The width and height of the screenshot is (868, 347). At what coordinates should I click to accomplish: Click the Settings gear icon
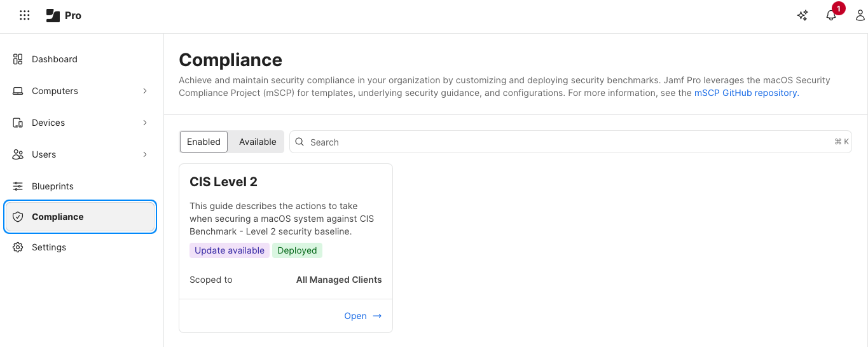click(18, 247)
